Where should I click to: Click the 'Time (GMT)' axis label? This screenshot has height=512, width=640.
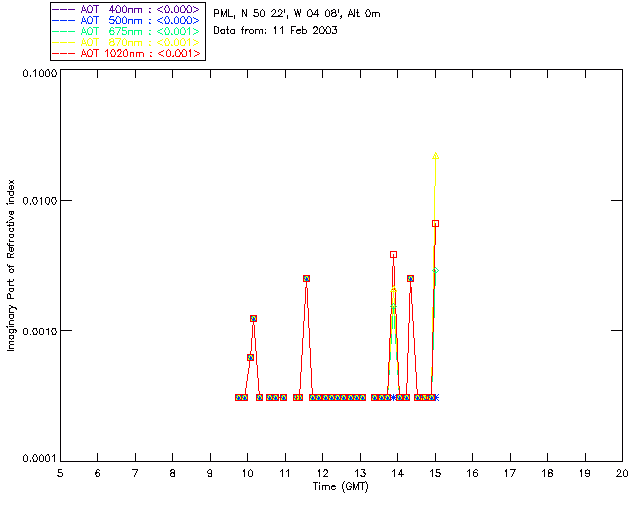[x=340, y=487]
